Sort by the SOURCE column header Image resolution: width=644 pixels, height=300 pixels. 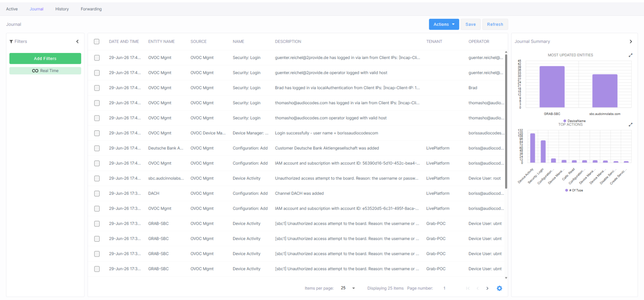click(x=198, y=42)
